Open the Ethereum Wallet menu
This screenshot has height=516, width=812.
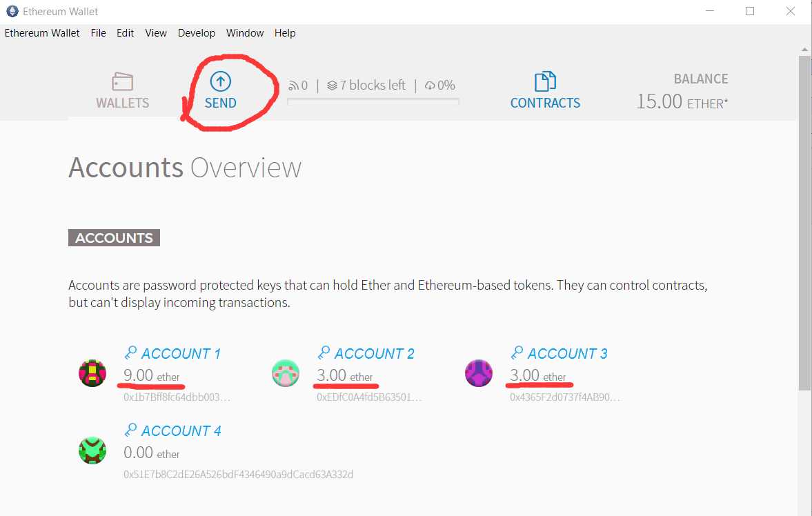coord(42,33)
